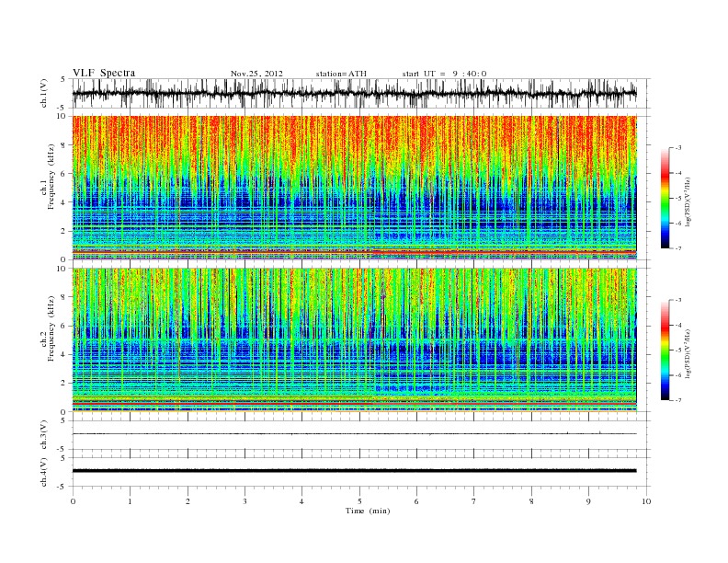728x563 pixels.
Task: Select the upper color bar's log(PSD) unit label
Action: 688,201
